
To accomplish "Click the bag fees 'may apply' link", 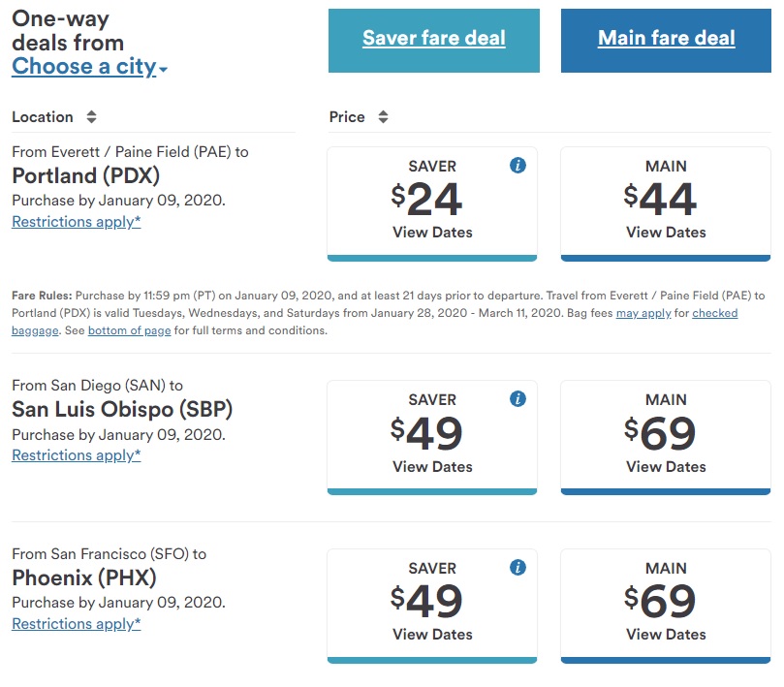I will (x=643, y=314).
